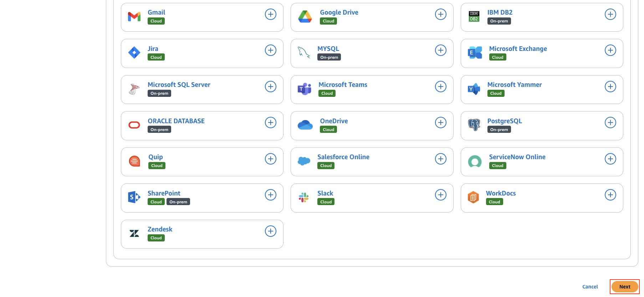This screenshot has height=297, width=644.
Task: Add Microsoft Yammer via its plus icon
Action: coord(610,87)
